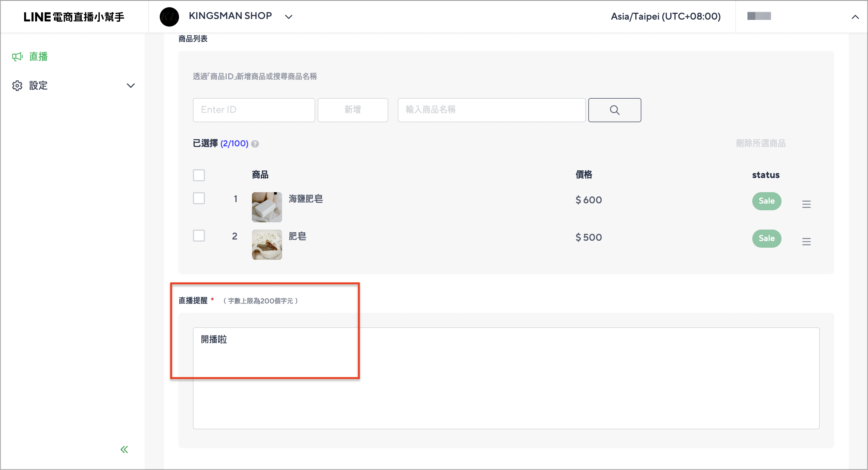Image resolution: width=868 pixels, height=470 pixels.
Task: Click the Enter ID input field
Action: pyautogui.click(x=254, y=110)
